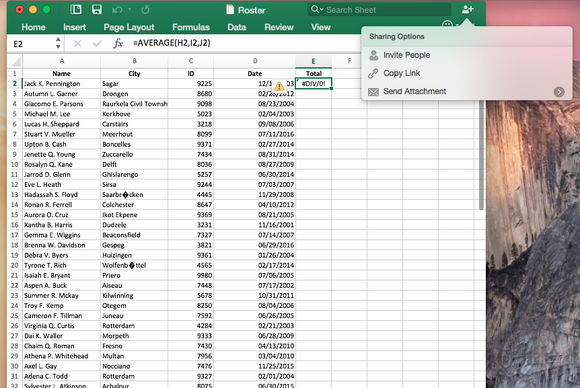Image resolution: width=580 pixels, height=388 pixels.
Task: Click cell 'Tyrone T. Rich'
Action: coord(61,265)
